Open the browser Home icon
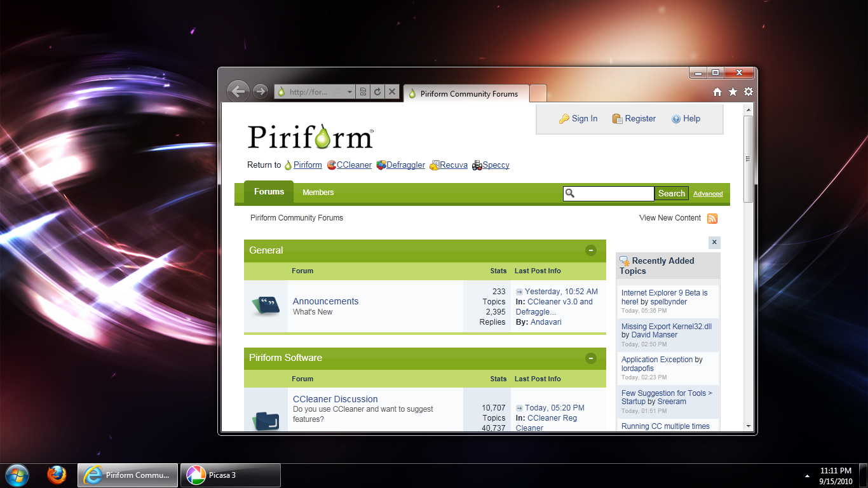This screenshot has width=868, height=488. coord(717,92)
